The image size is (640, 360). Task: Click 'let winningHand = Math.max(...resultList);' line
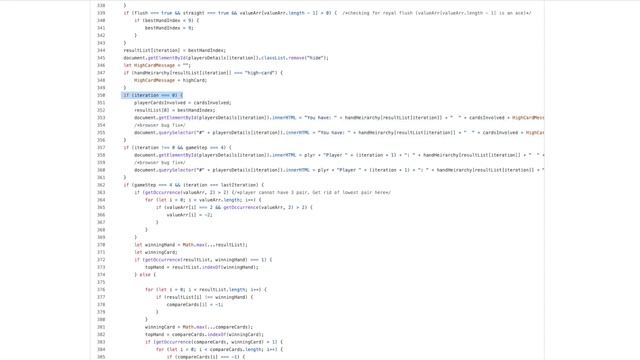(191, 245)
